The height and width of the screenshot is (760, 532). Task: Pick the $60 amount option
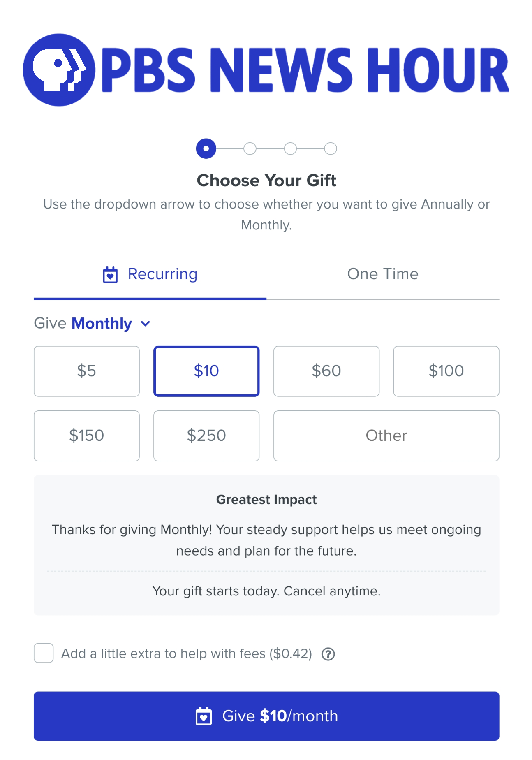coord(326,371)
